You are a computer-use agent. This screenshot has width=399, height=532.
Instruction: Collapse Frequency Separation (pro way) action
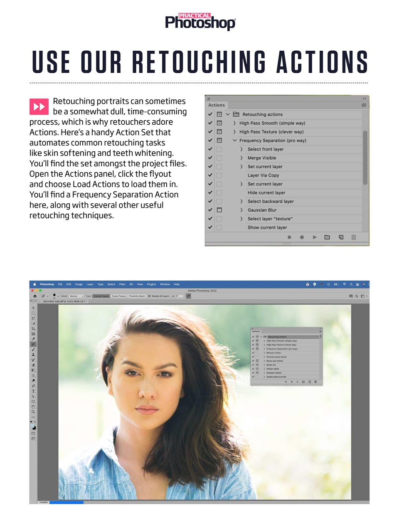point(234,140)
